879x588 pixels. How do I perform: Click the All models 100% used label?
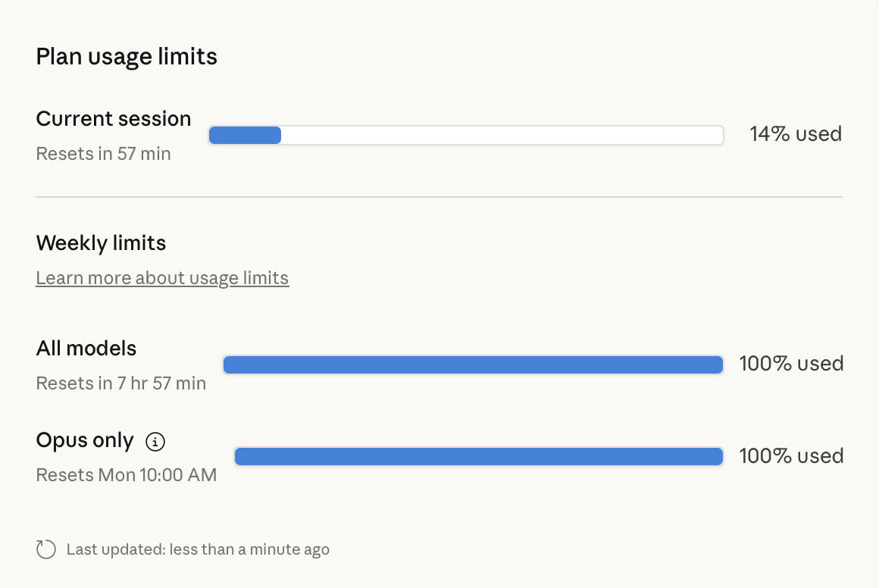click(791, 364)
